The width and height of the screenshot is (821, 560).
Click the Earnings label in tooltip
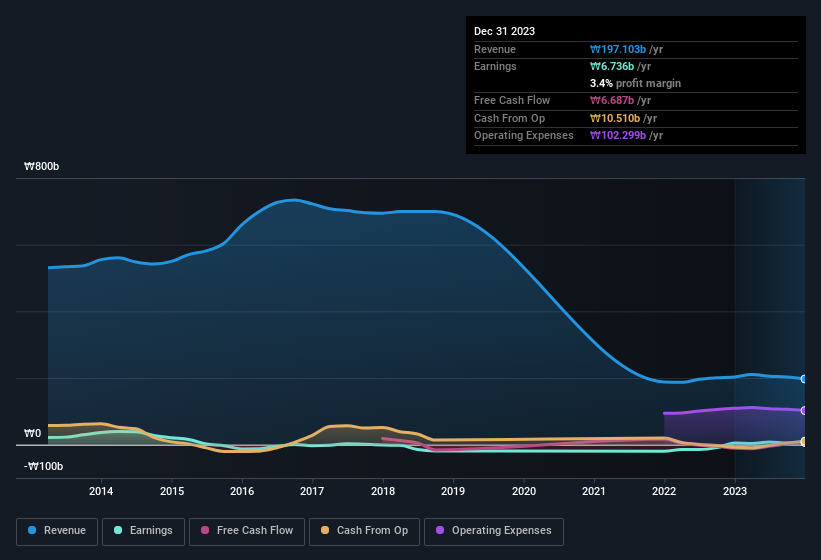[x=495, y=66]
